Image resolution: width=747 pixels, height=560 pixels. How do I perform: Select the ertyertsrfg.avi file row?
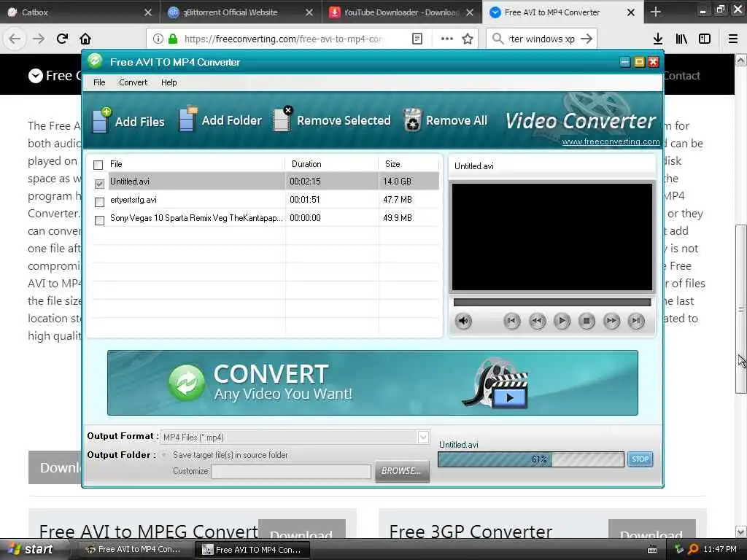click(x=265, y=200)
